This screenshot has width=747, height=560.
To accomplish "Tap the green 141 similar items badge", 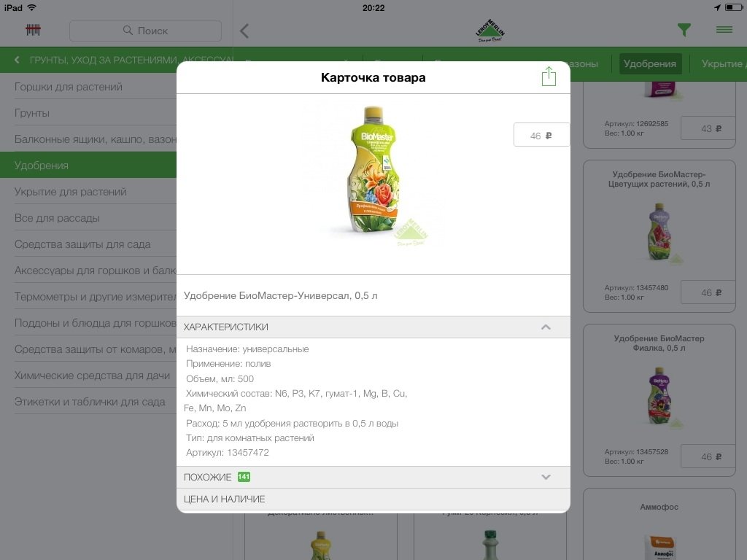I will click(244, 477).
